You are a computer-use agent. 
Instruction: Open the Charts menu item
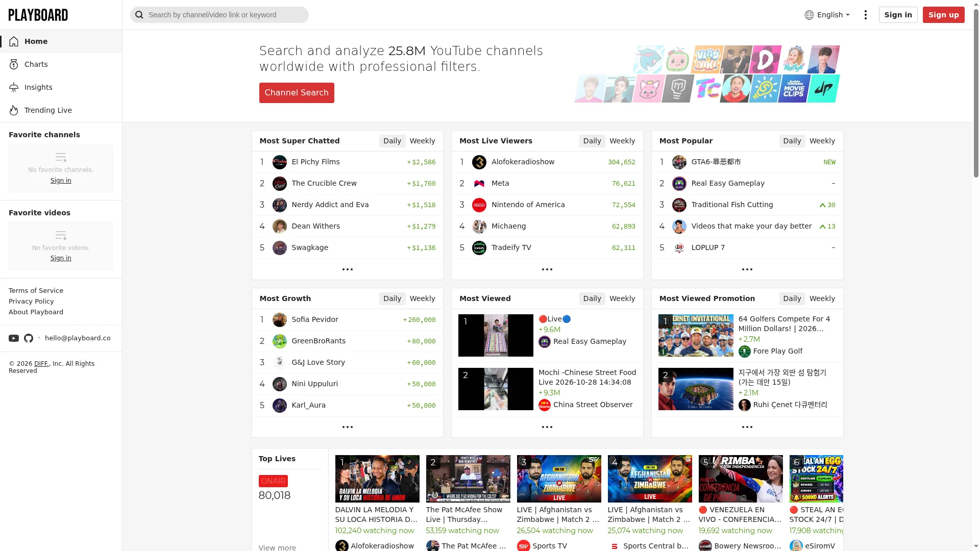click(61, 64)
